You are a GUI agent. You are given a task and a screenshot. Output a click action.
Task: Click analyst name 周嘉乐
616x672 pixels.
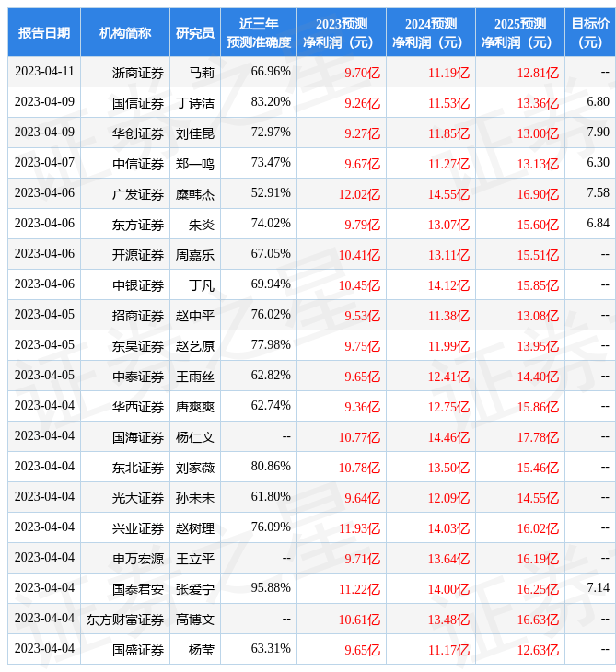195,255
